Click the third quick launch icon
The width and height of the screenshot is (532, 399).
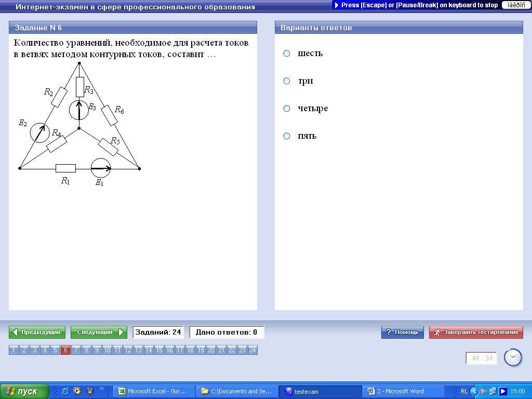click(89, 391)
